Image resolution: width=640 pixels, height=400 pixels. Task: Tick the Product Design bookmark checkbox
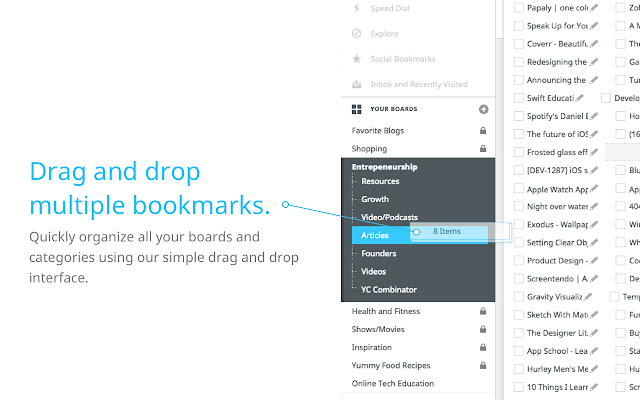519,260
